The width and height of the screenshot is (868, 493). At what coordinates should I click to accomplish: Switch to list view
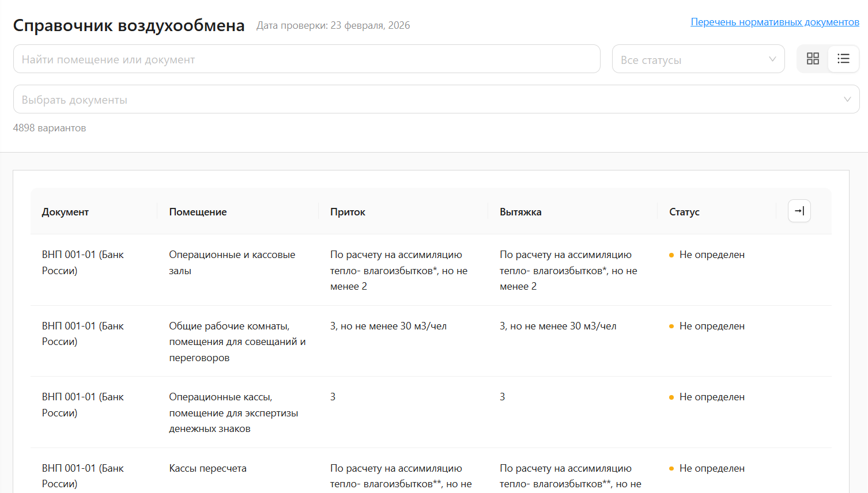(843, 59)
